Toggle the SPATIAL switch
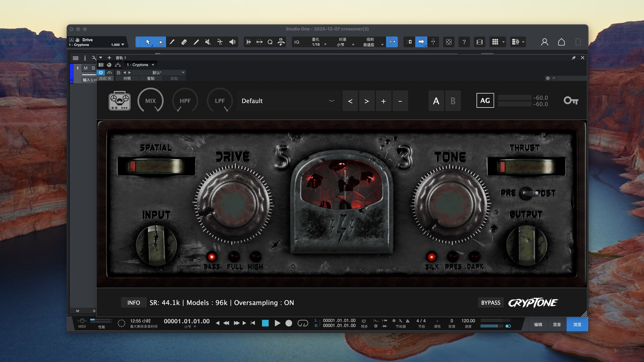 156,166
